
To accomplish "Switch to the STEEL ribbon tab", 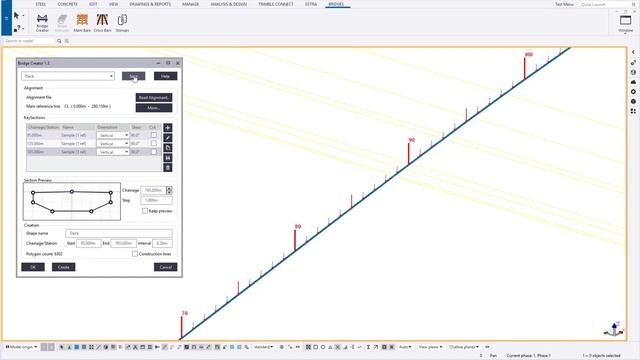I will pyautogui.click(x=41, y=4).
